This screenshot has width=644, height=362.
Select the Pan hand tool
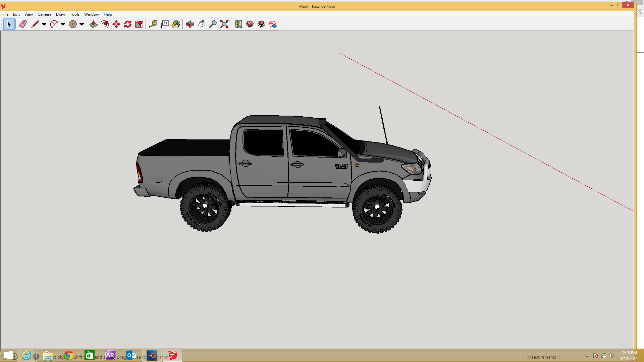[x=201, y=24]
